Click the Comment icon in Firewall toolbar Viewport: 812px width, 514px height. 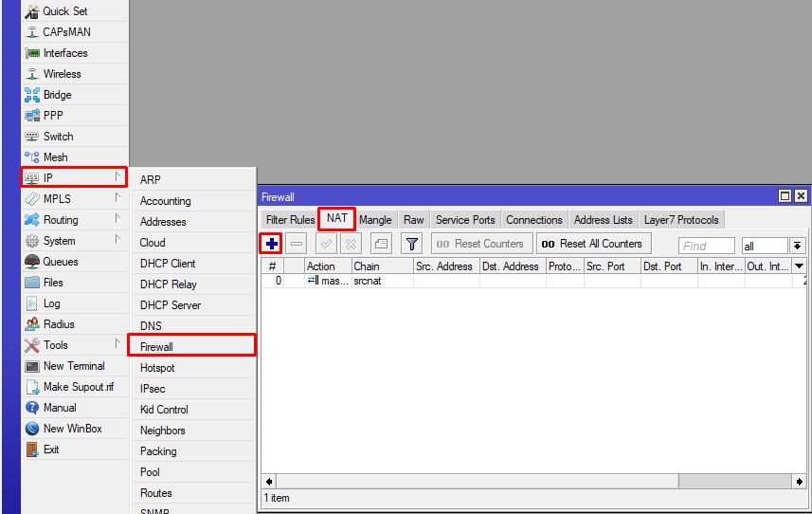(380, 245)
